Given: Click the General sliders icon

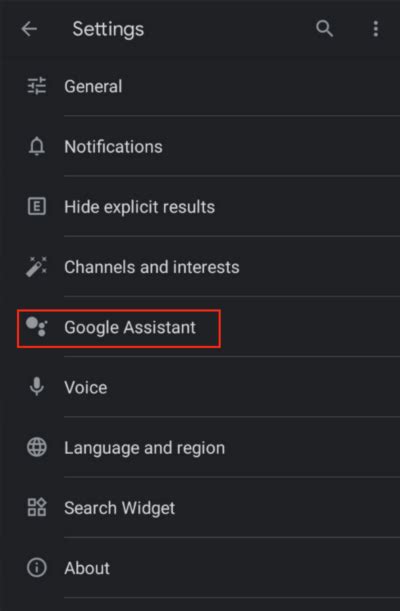Looking at the screenshot, I should 37,86.
